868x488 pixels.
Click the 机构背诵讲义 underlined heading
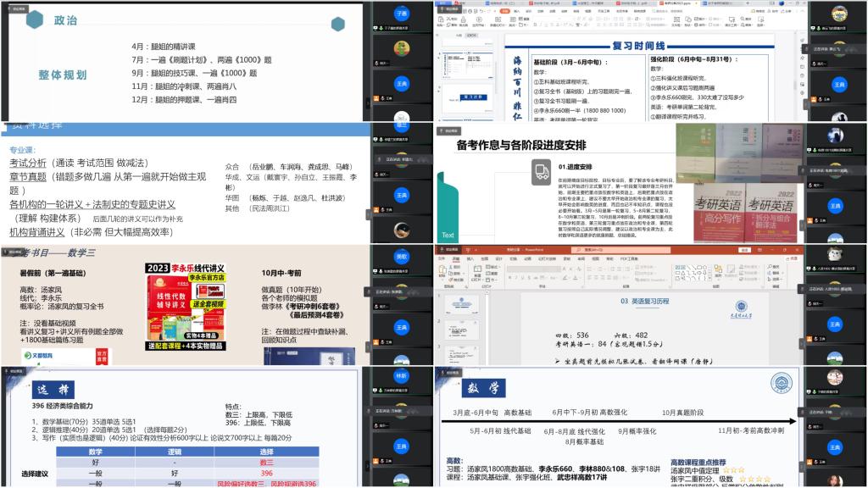[37, 231]
